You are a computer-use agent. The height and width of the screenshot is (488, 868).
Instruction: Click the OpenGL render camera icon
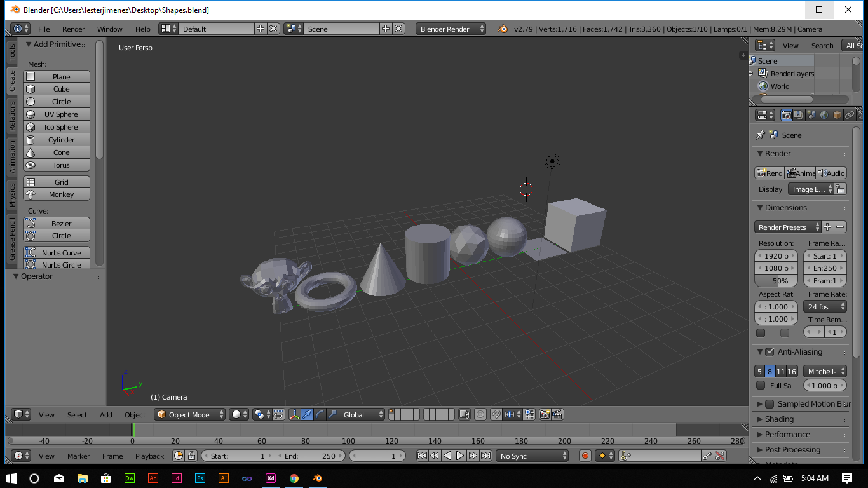tap(545, 414)
